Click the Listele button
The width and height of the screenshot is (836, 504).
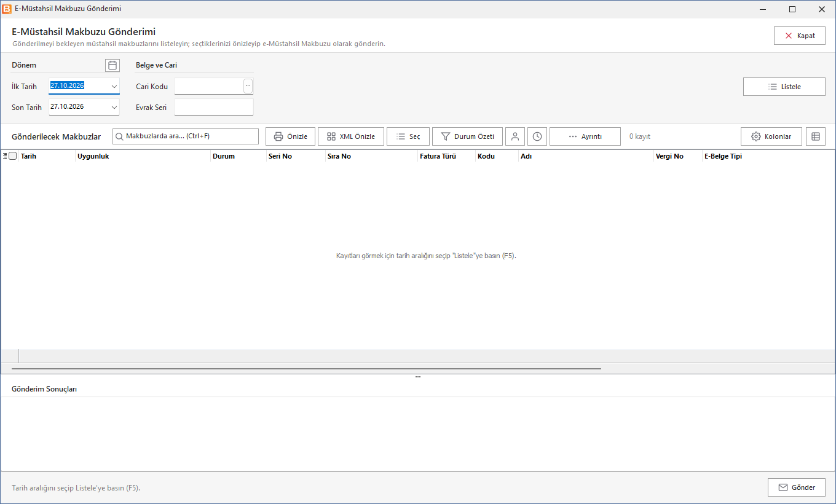click(x=784, y=87)
